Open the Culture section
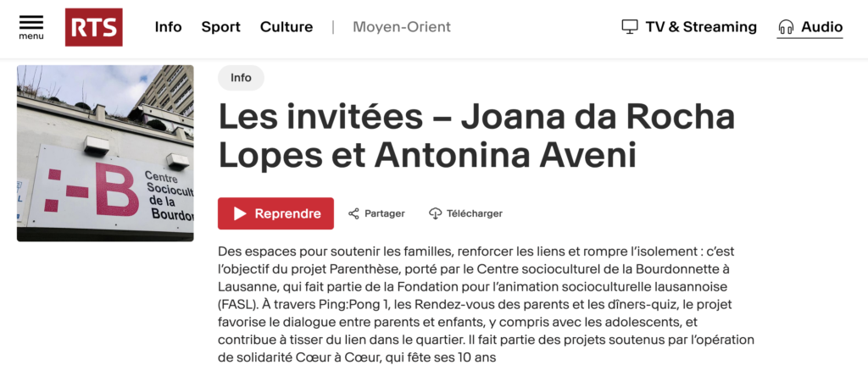 tap(287, 27)
